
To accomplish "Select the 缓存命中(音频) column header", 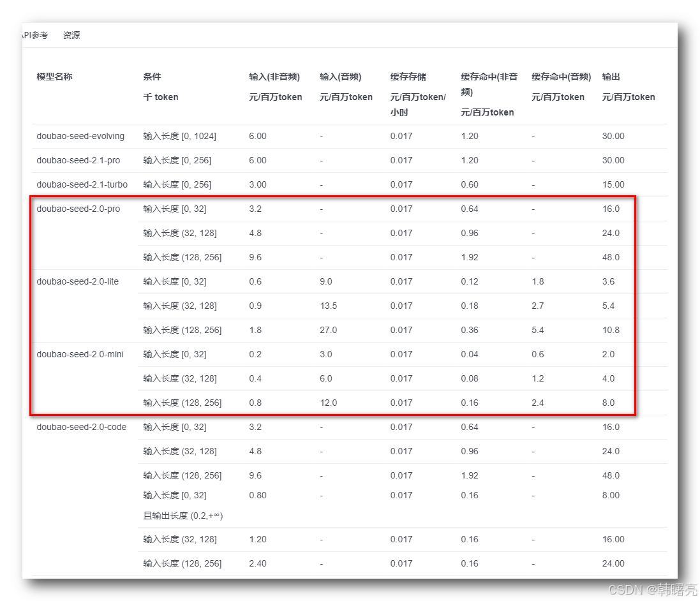I will click(x=561, y=77).
